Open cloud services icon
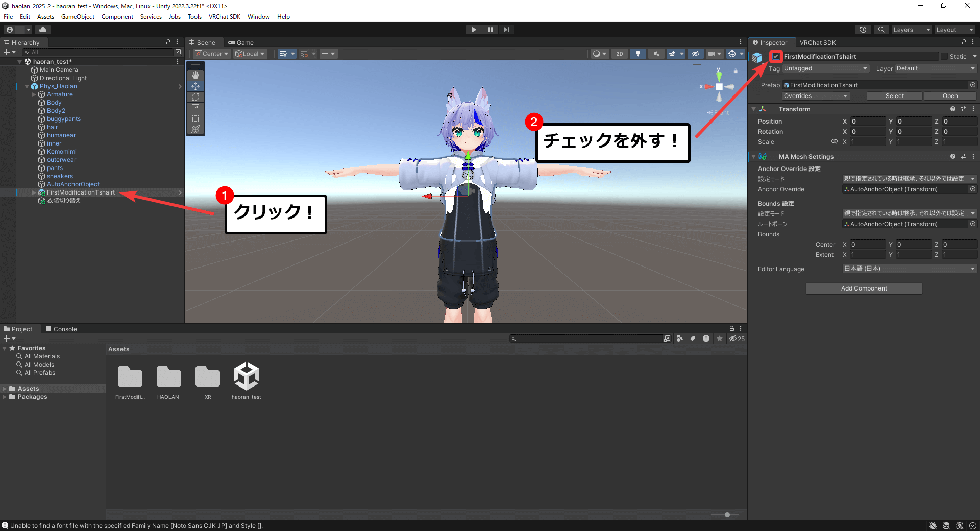 (x=43, y=30)
